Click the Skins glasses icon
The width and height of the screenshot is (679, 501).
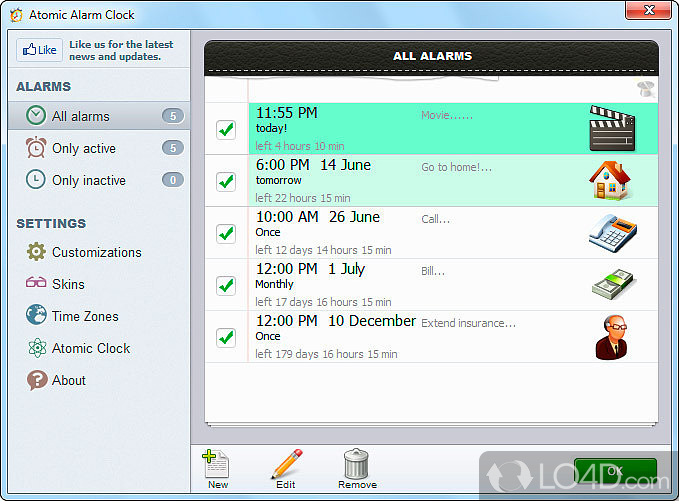(36, 283)
